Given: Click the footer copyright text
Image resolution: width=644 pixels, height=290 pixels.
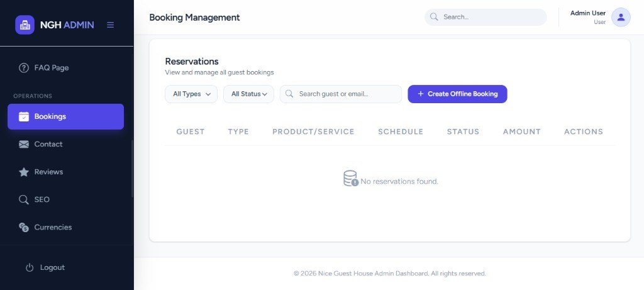Looking at the screenshot, I should coord(390,274).
